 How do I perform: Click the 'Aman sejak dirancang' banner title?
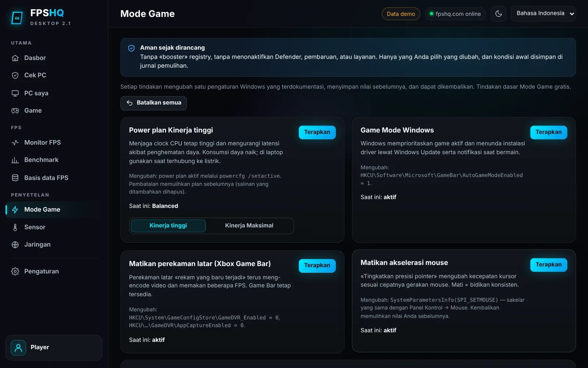click(x=172, y=48)
